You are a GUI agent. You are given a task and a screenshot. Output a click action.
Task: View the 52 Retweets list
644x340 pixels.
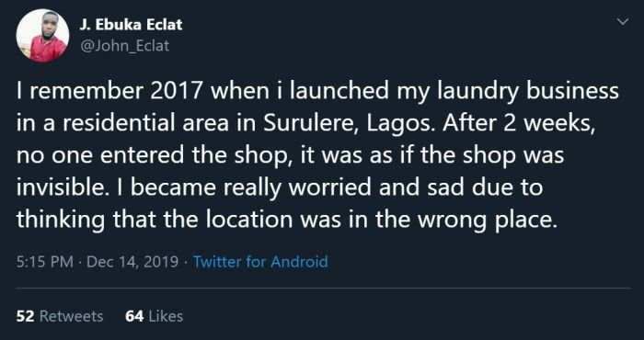tap(60, 316)
